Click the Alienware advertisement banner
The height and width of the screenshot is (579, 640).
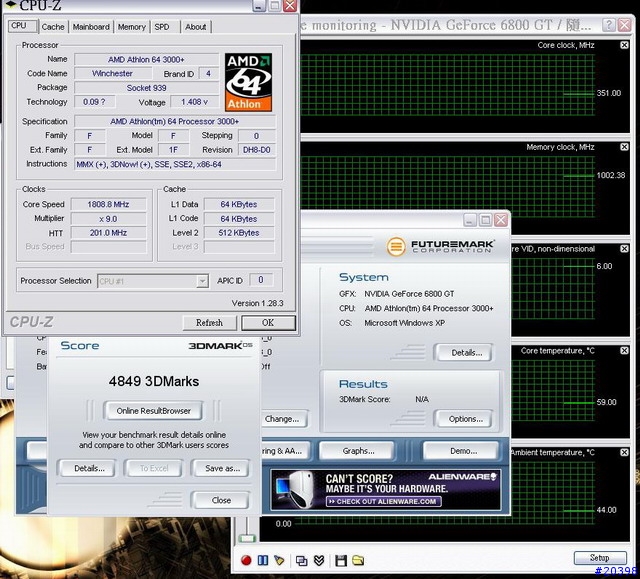[x=386, y=490]
